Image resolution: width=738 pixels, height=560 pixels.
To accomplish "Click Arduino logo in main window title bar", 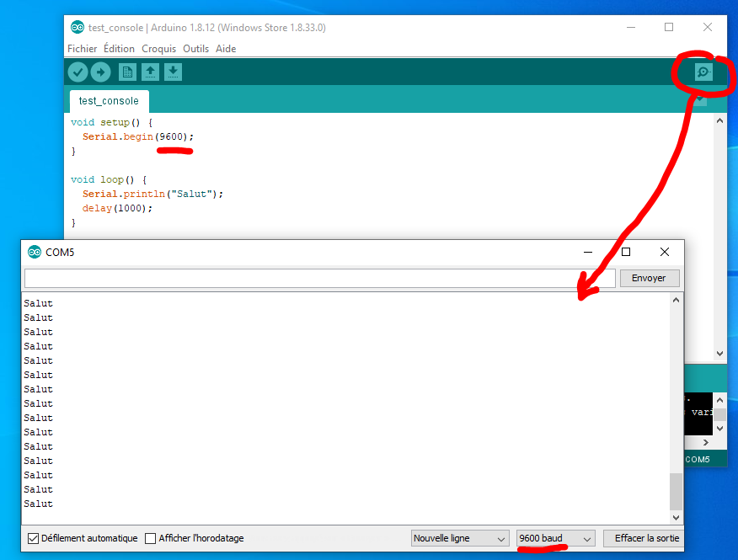I will 78,28.
